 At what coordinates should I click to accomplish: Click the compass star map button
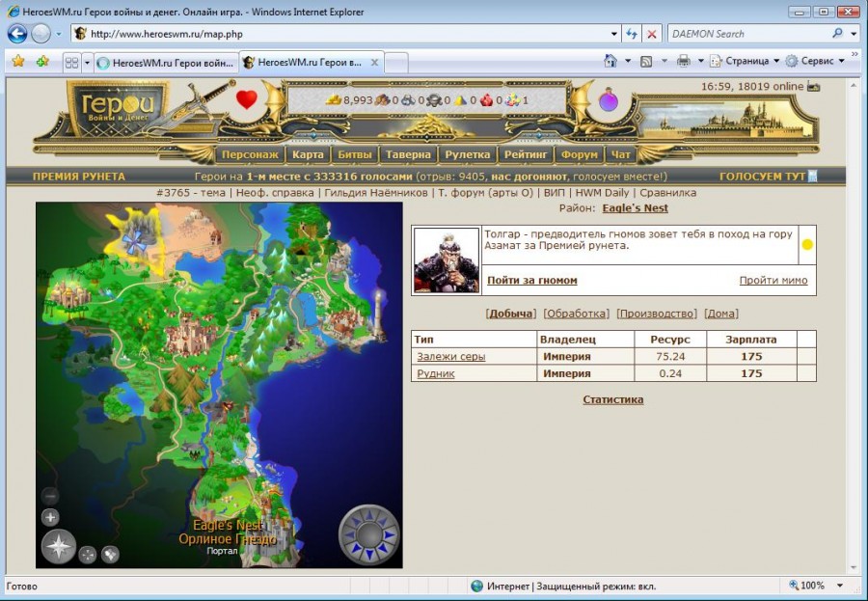(x=59, y=547)
